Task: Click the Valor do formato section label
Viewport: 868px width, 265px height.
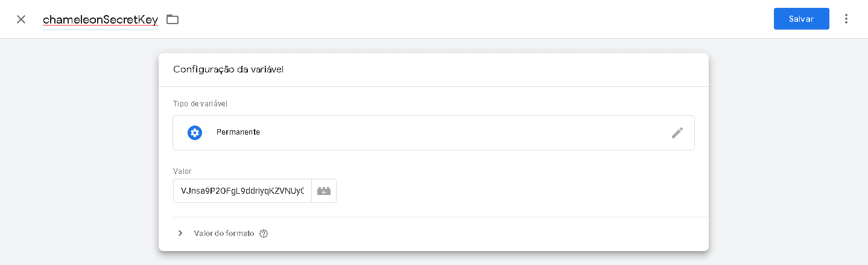Action: pyautogui.click(x=224, y=233)
